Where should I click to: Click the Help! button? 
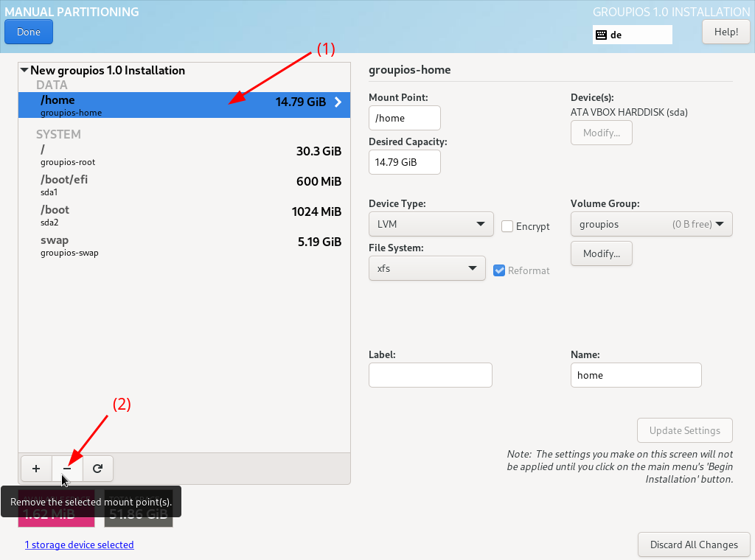726,32
